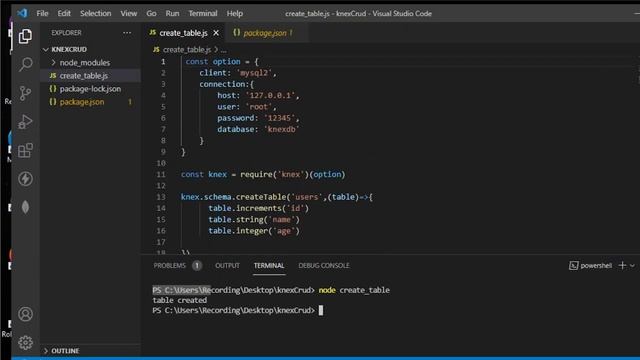The height and width of the screenshot is (360, 640).
Task: Click line number 13 in gutter
Action: coord(161,197)
